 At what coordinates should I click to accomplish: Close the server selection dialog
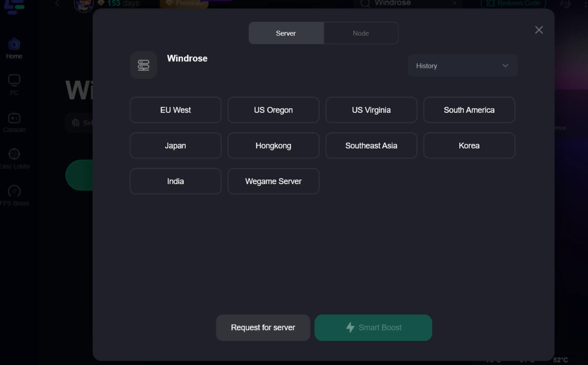[539, 30]
